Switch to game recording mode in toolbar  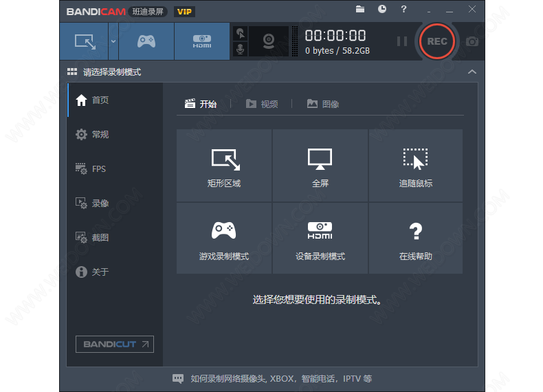pyautogui.click(x=146, y=41)
